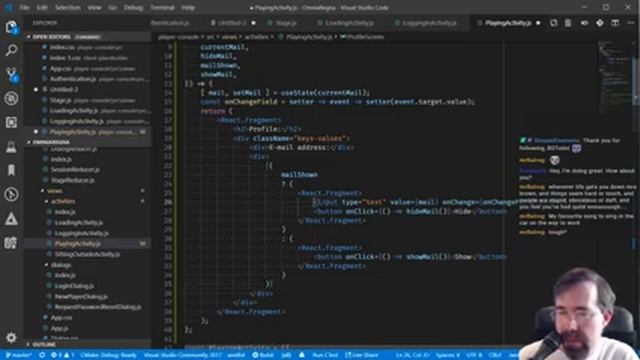Open SessionReducer.js in the file tree
640x360 pixels.
point(75,169)
